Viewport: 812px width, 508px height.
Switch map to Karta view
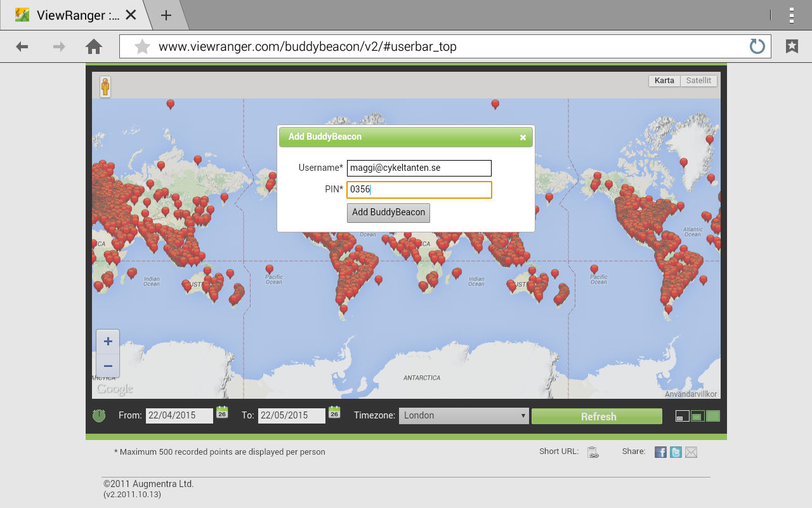coord(664,81)
